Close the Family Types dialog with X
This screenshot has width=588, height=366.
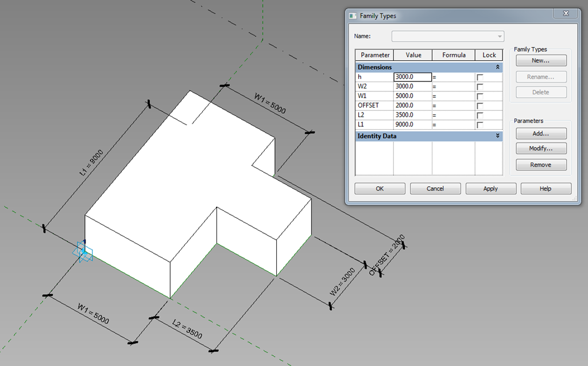point(566,14)
